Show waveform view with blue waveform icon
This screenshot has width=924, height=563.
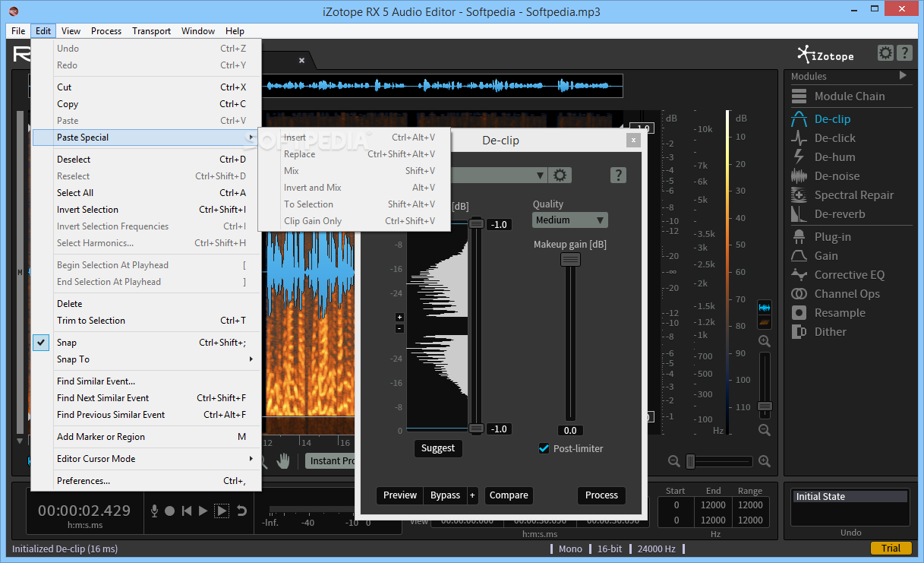pos(765,307)
